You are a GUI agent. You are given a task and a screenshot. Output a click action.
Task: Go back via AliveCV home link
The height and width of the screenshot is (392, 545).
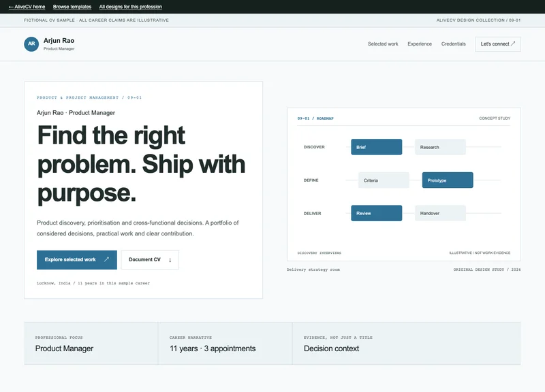27,7
